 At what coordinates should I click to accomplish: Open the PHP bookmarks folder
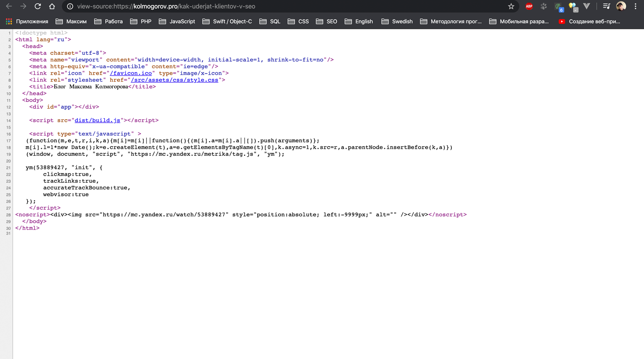pos(141,22)
